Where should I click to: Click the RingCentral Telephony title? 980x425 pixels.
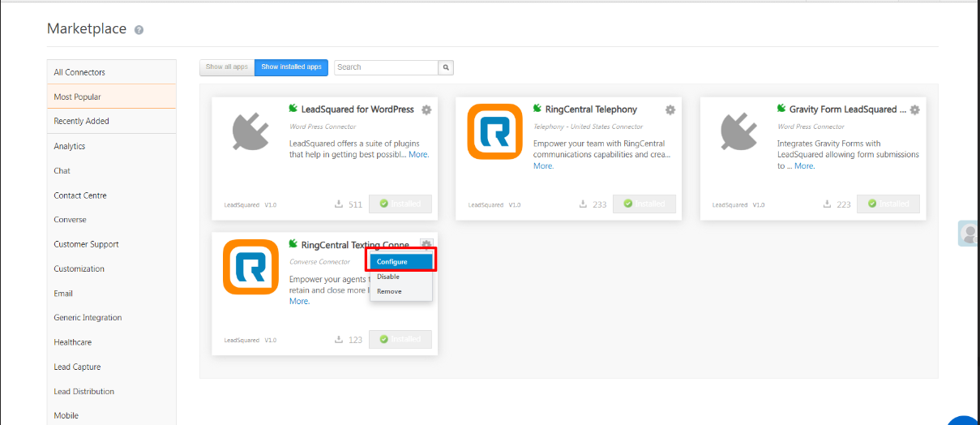point(591,109)
